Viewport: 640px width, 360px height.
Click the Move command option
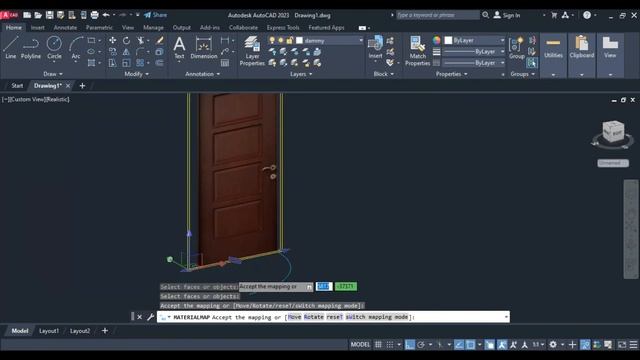pos(294,317)
